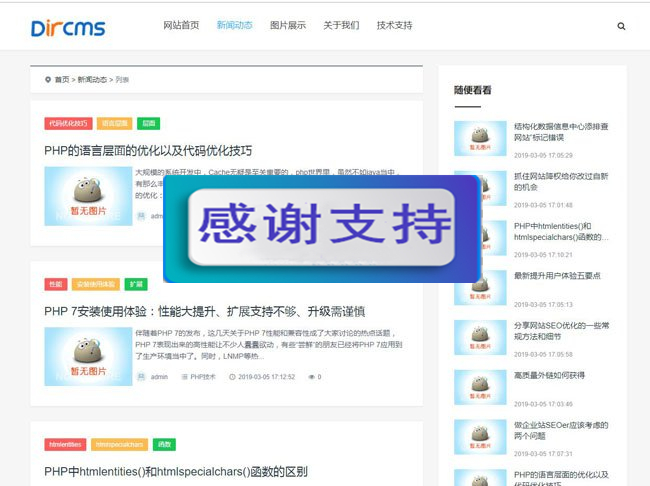Open sidebar link PHP中htmlentities()和htmlspecialchars()函数的...

pyautogui.click(x=561, y=231)
